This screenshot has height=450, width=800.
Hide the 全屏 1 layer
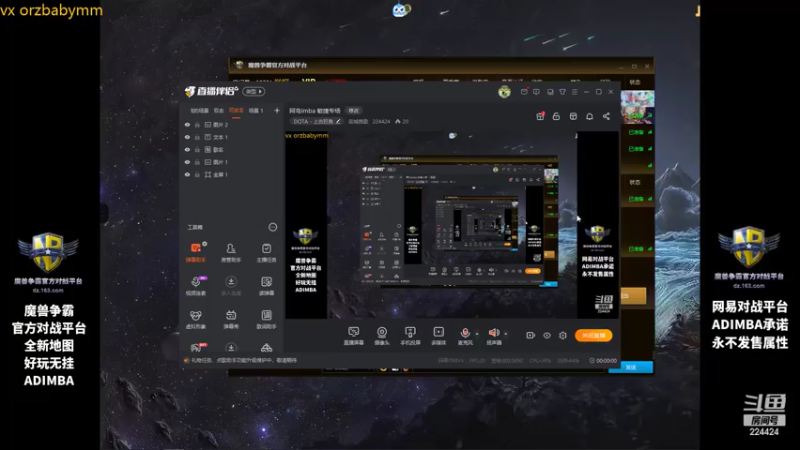(187, 174)
